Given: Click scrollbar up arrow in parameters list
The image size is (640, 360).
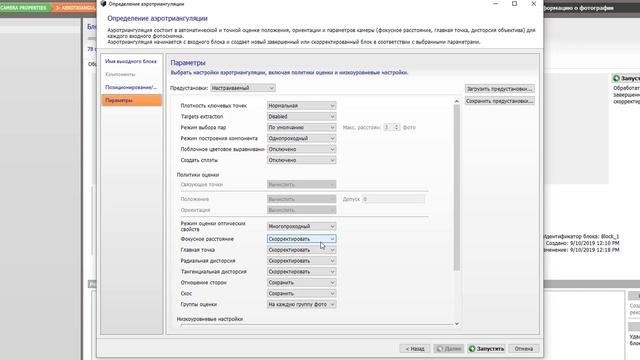Looking at the screenshot, I should coord(457,101).
